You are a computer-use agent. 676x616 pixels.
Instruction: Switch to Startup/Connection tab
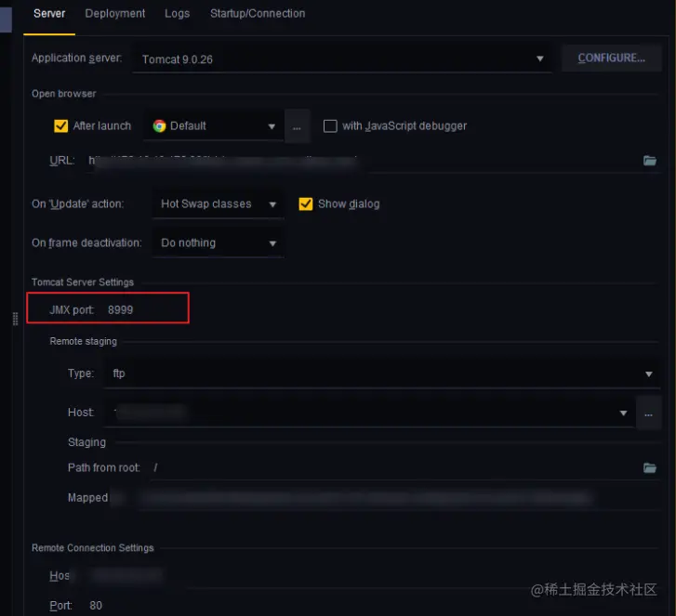[258, 14]
